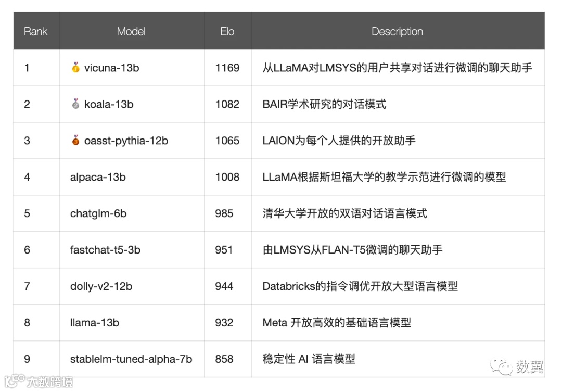Click the description 稳定性 AI 语言模型
This screenshot has width=562, height=392.
tap(309, 359)
